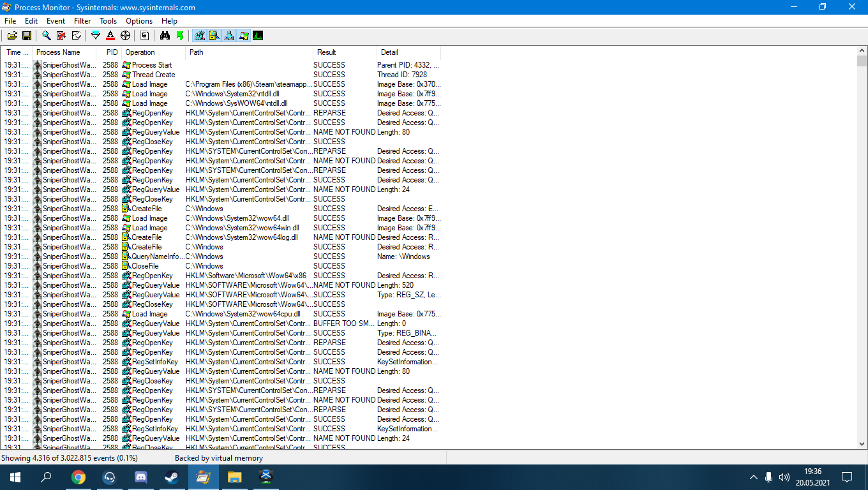This screenshot has height=490, width=868.
Task: Click the vertical scrollbar thumb
Action: tap(862, 61)
